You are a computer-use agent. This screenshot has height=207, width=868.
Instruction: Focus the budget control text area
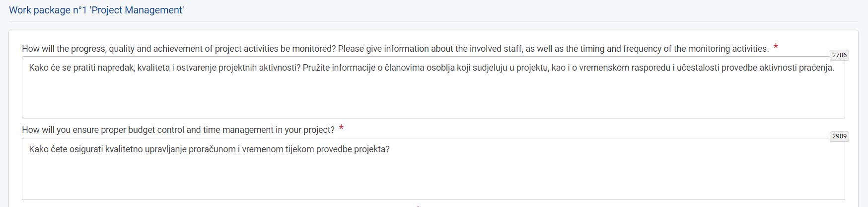pyautogui.click(x=433, y=174)
